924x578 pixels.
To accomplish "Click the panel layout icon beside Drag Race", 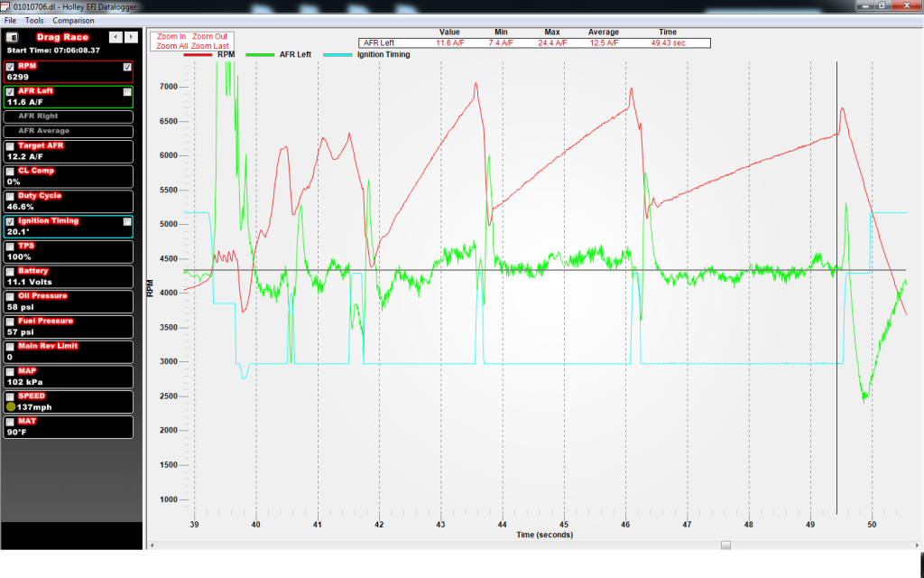I will point(12,37).
